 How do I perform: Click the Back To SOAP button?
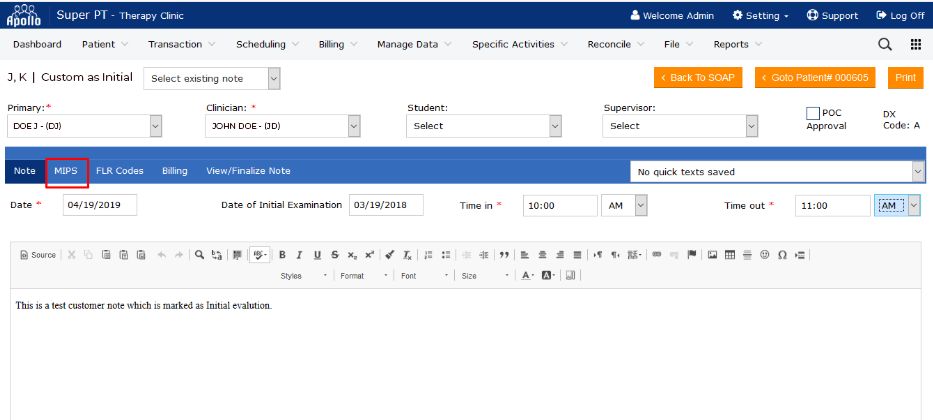click(x=698, y=78)
